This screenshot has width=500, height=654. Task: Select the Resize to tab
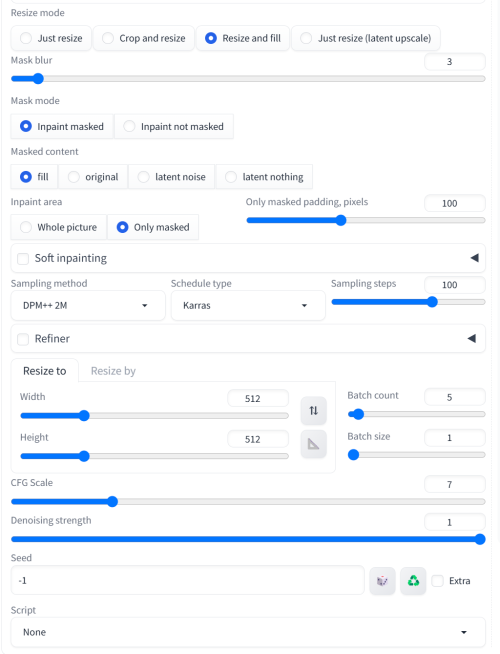45,371
